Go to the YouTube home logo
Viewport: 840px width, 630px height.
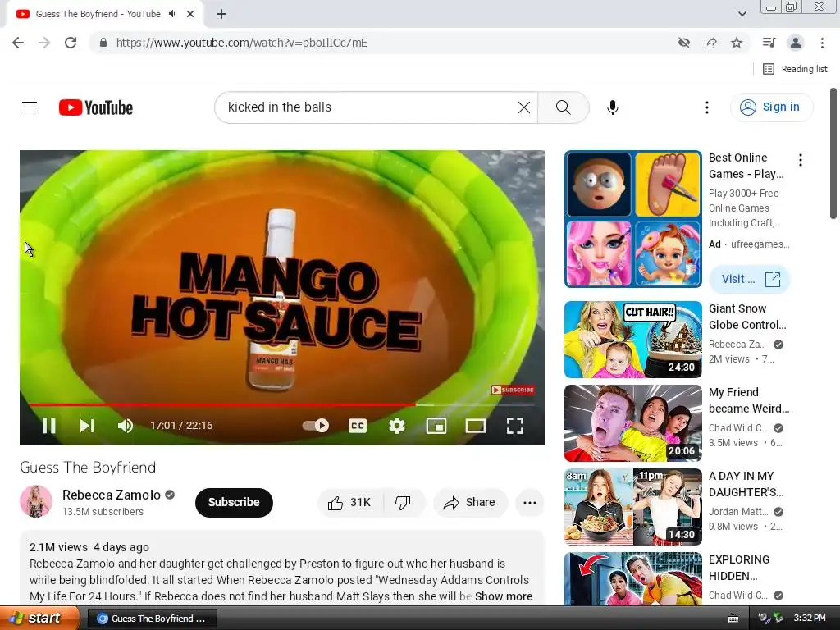pos(96,107)
